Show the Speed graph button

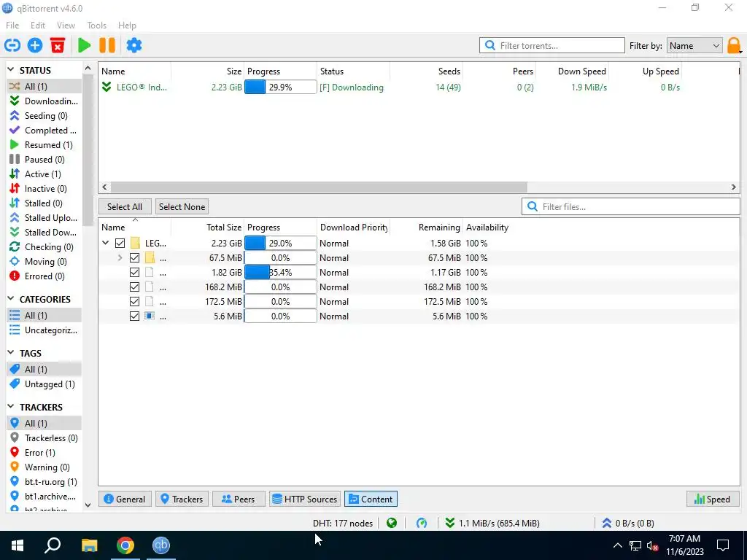click(x=713, y=499)
